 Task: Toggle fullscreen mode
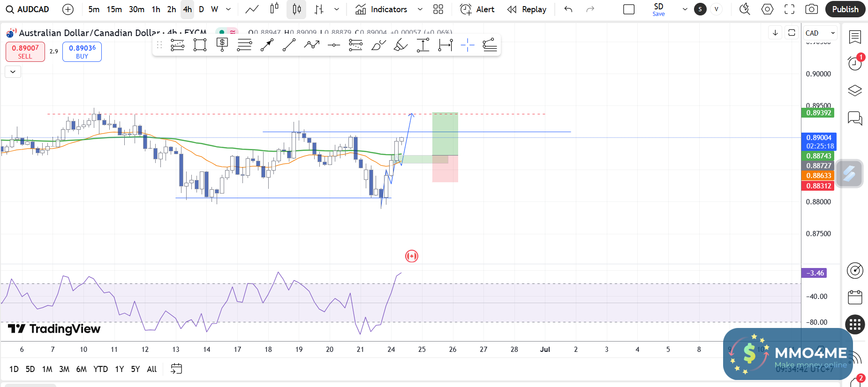(x=790, y=9)
